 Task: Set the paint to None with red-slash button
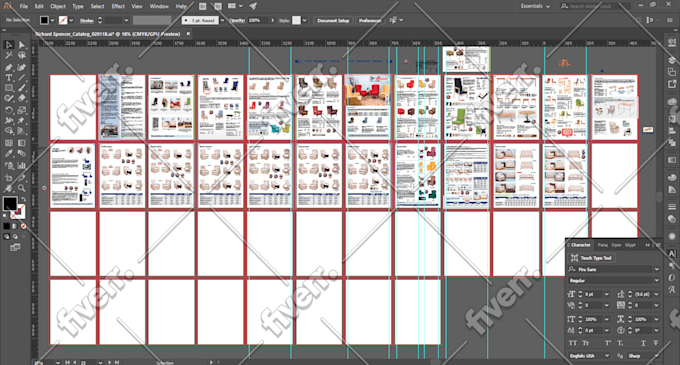coord(23,226)
